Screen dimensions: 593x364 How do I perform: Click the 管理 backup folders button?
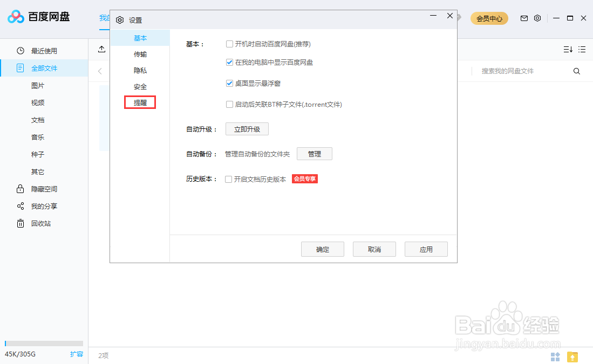[314, 154]
